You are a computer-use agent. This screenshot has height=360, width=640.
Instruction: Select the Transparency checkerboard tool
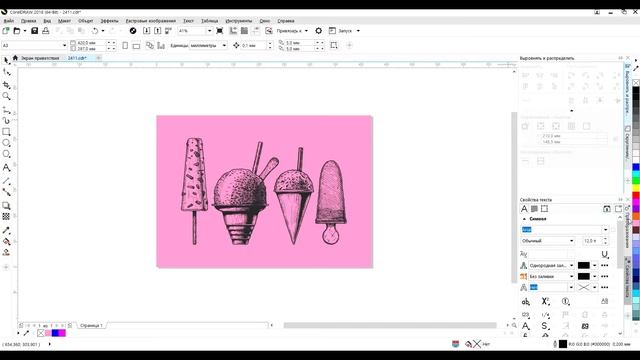pos(6,217)
